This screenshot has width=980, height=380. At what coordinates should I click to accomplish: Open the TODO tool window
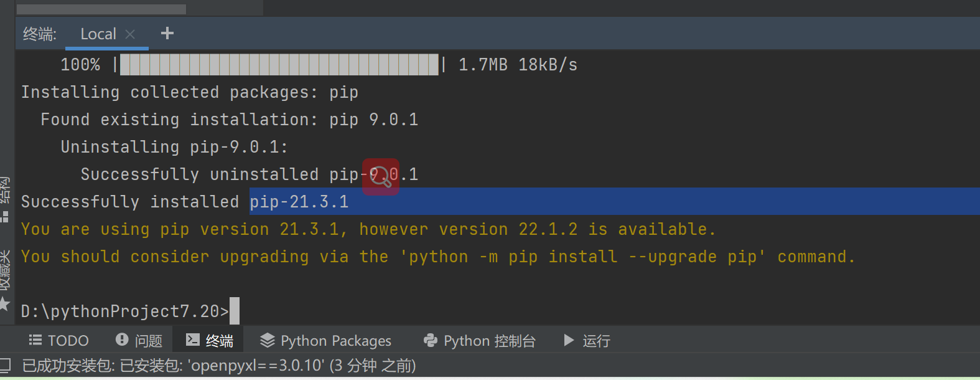tap(59, 341)
